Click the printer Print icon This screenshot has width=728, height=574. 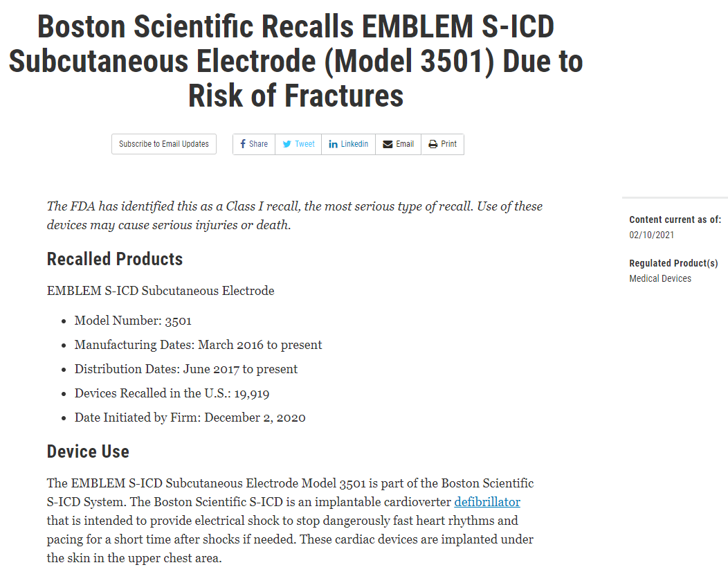(433, 144)
